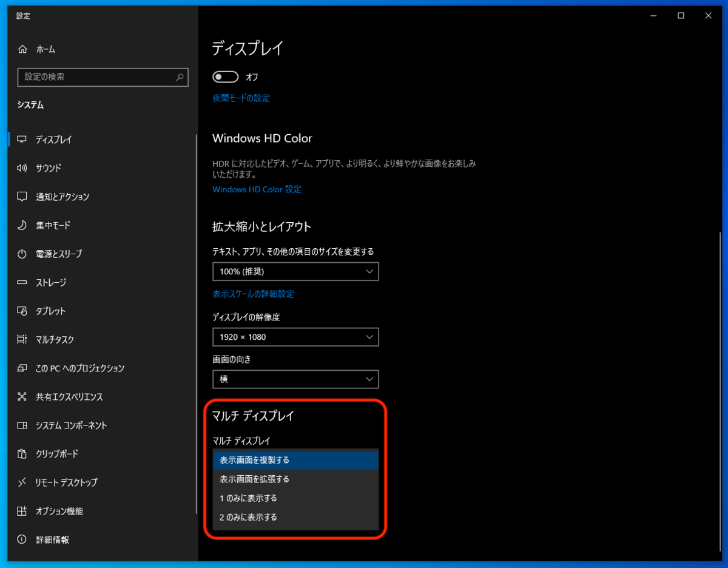Open 夜間モードの設定 link
The height and width of the screenshot is (568, 728).
coord(241,98)
